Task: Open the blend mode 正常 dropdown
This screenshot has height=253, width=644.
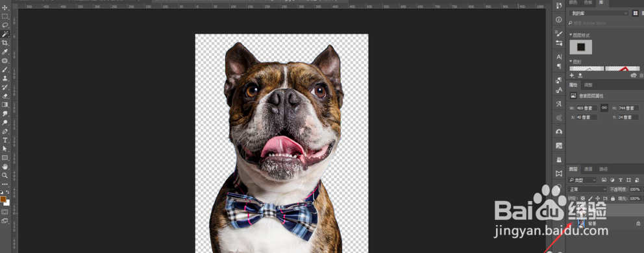Action: (x=587, y=189)
